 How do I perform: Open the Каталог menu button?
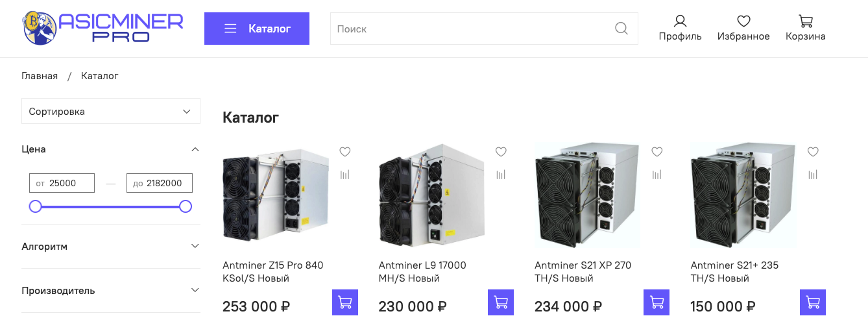click(257, 29)
